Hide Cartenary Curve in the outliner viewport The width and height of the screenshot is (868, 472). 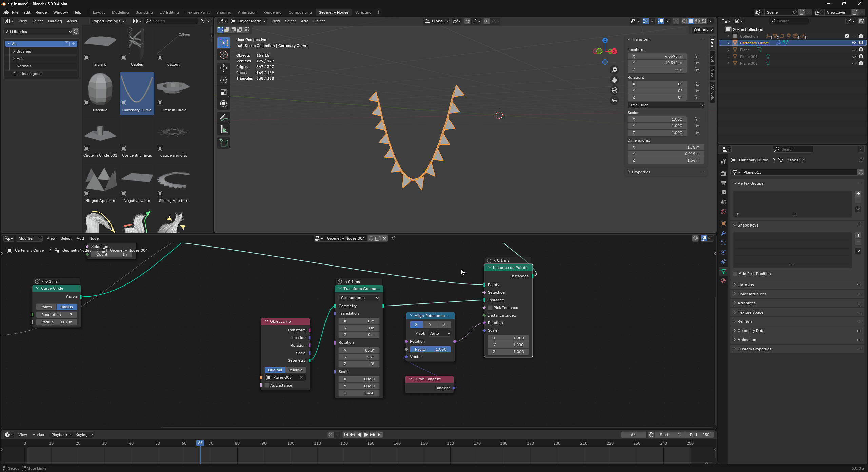point(854,43)
